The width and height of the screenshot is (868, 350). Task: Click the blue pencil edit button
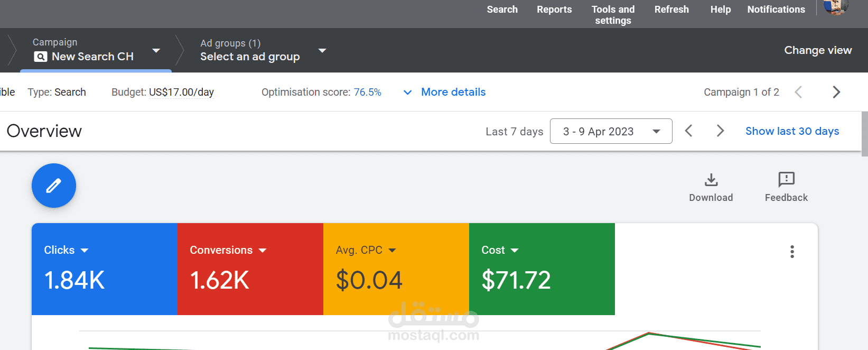tap(54, 186)
